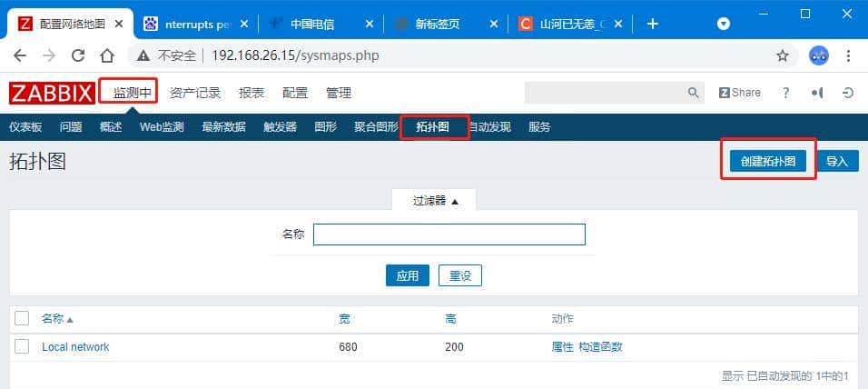Click the 创建拓扑图 button

coord(768,161)
